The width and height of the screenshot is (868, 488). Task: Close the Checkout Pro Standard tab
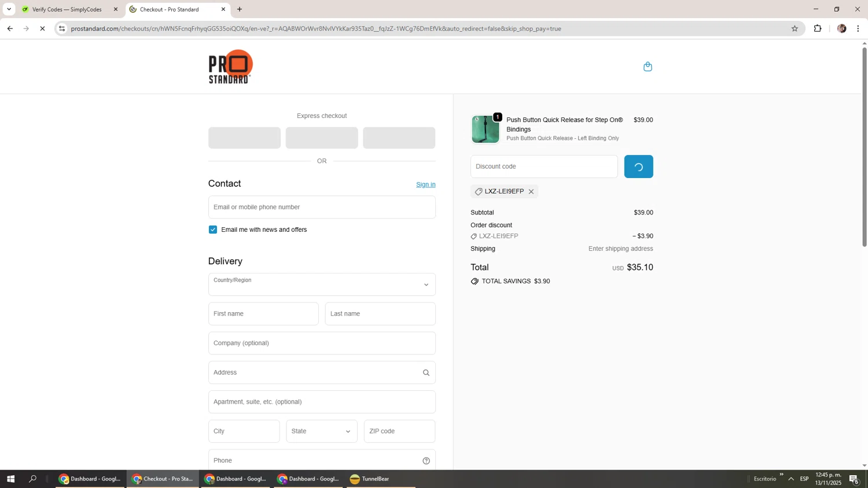[x=223, y=9]
